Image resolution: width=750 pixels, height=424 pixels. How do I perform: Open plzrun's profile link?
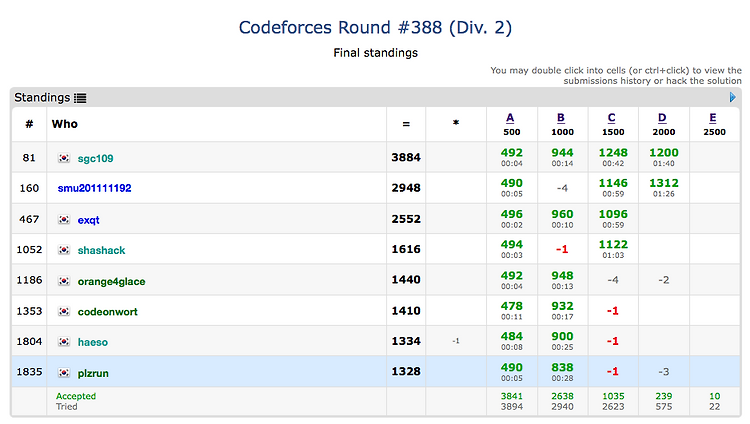point(93,373)
